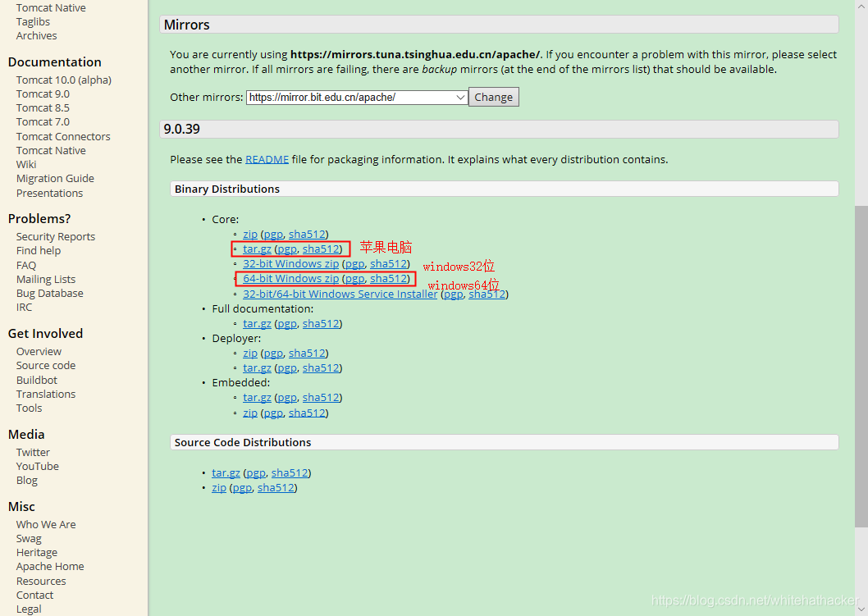Open sha512 for Deployer zip
This screenshot has height=616, width=868.
307,353
